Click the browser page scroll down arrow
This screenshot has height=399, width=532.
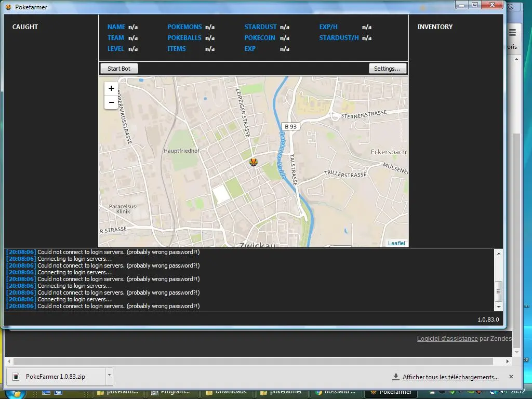point(516,352)
